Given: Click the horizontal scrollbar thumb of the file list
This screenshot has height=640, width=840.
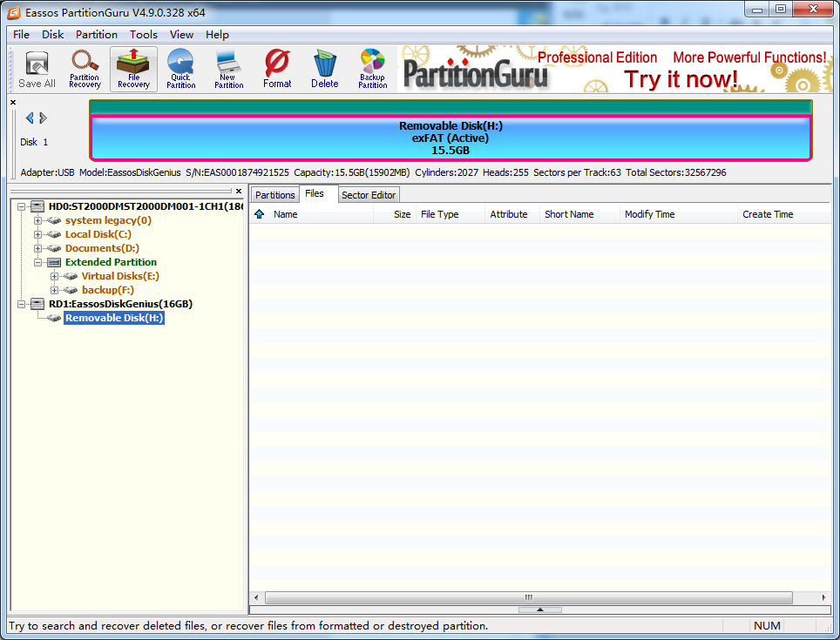Looking at the screenshot, I should point(529,597).
